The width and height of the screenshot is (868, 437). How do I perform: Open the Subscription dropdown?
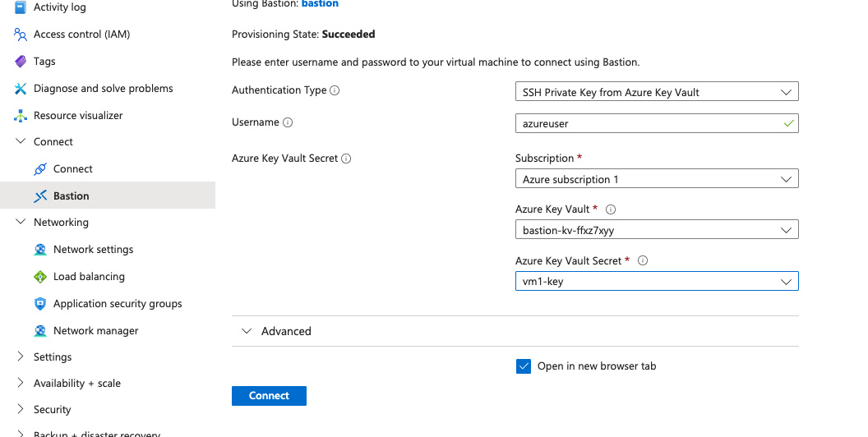point(656,179)
